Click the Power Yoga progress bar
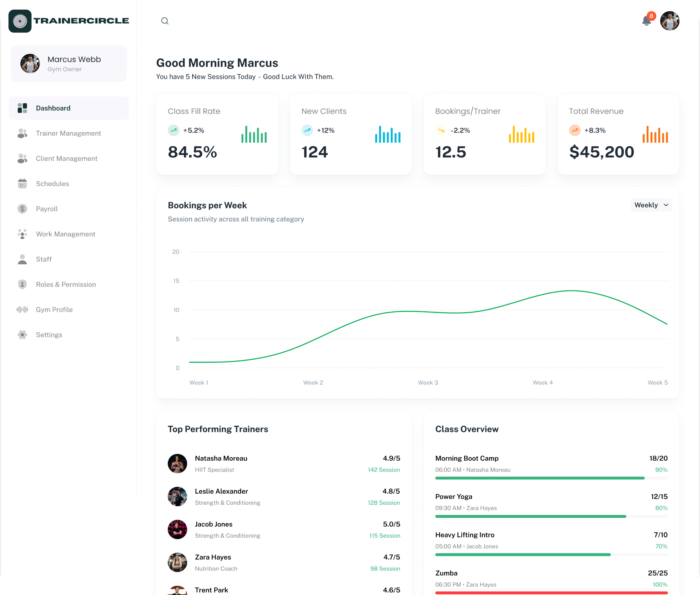 [551, 516]
